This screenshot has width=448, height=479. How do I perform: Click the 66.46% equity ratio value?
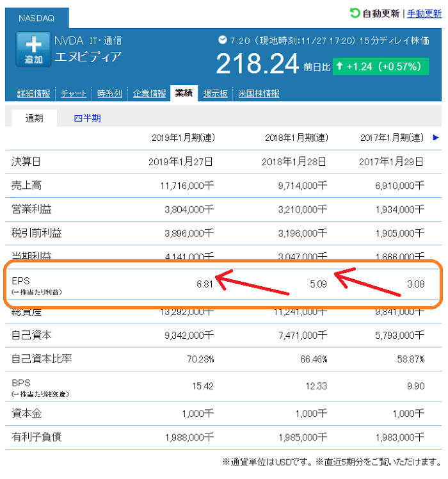tap(314, 359)
